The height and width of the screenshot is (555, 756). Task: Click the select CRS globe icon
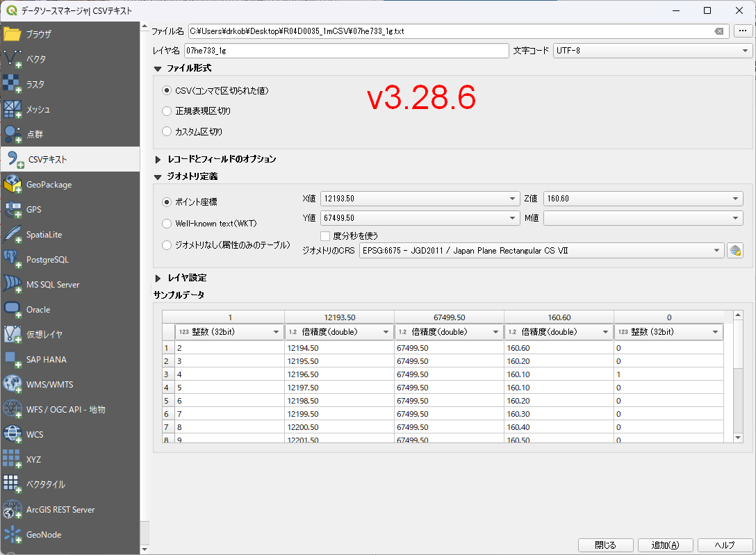(734, 251)
